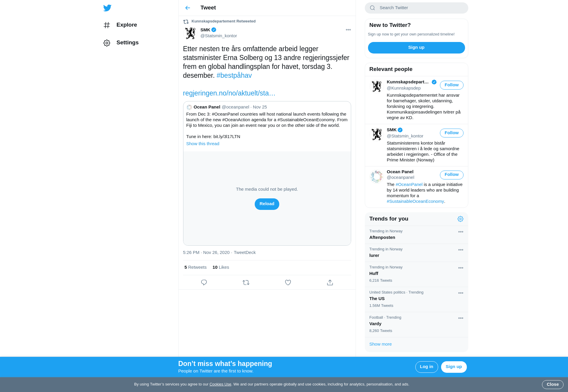The image size is (568, 392).
Task: Retweet the SMK tweet
Action: [x=246, y=282]
